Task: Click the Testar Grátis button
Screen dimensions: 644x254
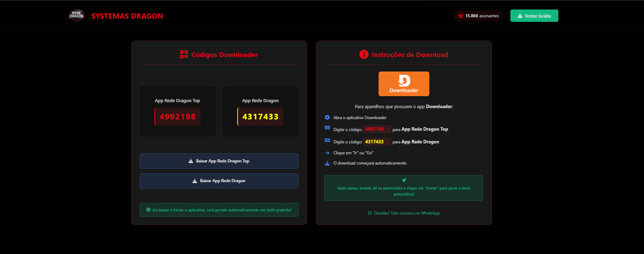Action: (x=534, y=16)
